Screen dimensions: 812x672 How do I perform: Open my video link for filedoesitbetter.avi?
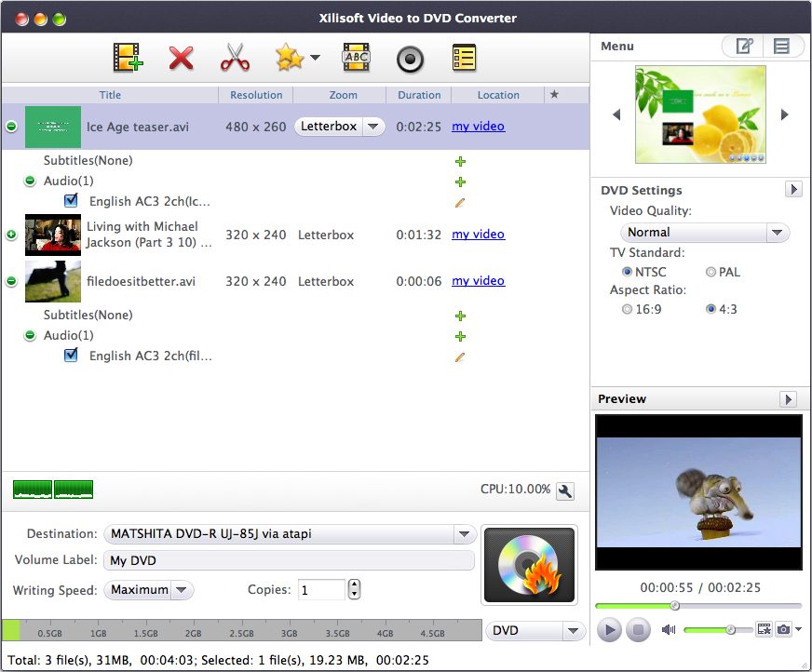pyautogui.click(x=478, y=281)
